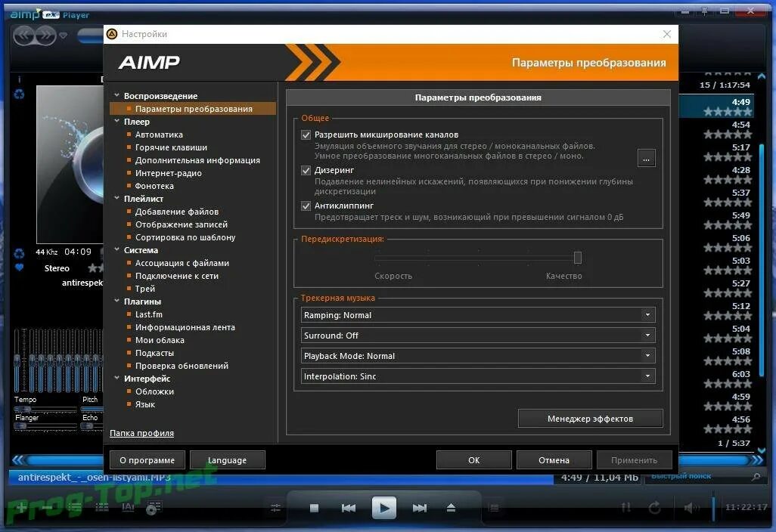Select the Язык settings entry
Image resolution: width=776 pixels, height=532 pixels.
click(x=145, y=404)
